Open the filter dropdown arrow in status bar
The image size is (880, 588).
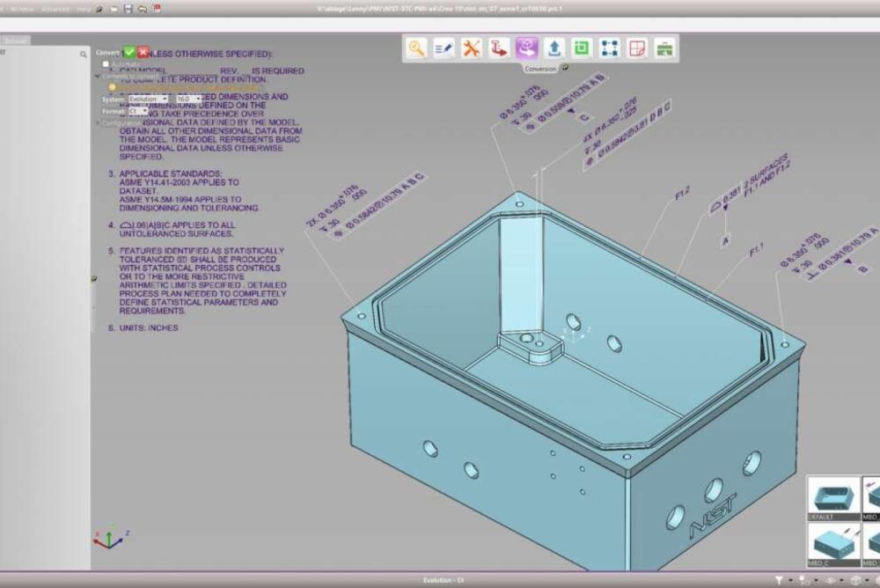(790, 580)
